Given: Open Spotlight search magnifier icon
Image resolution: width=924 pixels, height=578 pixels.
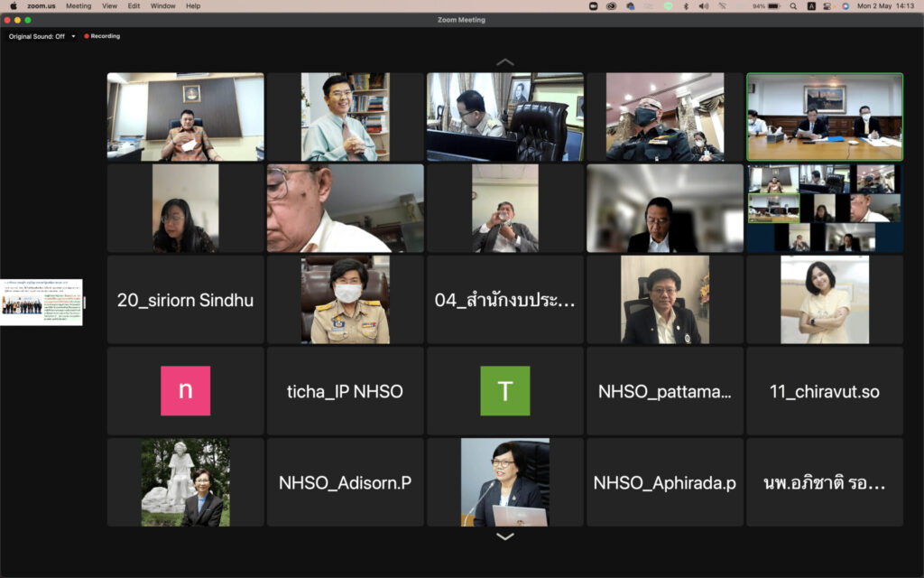Looking at the screenshot, I should point(793,5).
